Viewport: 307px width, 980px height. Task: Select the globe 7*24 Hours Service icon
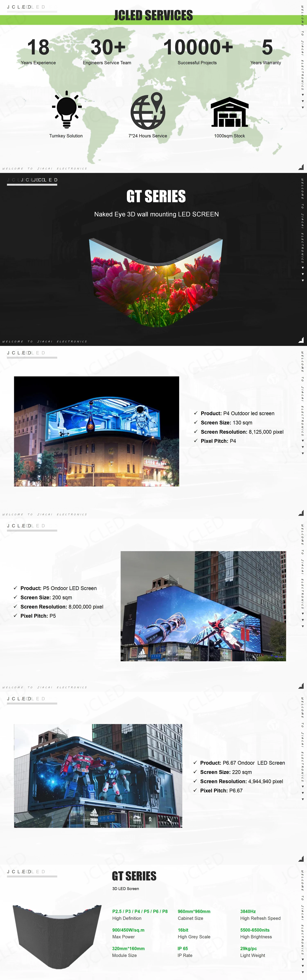point(148,111)
